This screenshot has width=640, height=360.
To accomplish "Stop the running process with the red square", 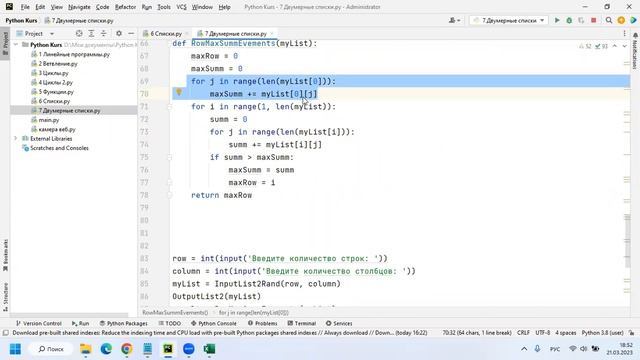I will pos(593,20).
